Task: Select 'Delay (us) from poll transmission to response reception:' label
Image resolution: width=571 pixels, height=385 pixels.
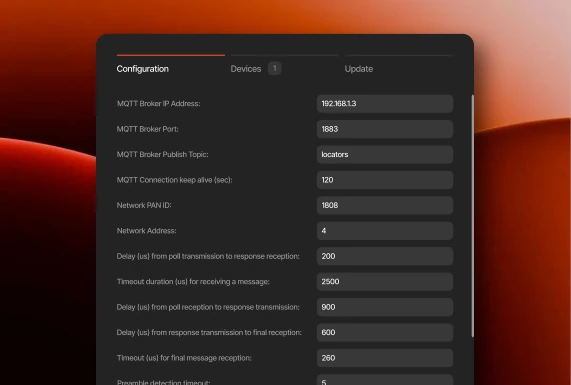Action: (x=208, y=256)
